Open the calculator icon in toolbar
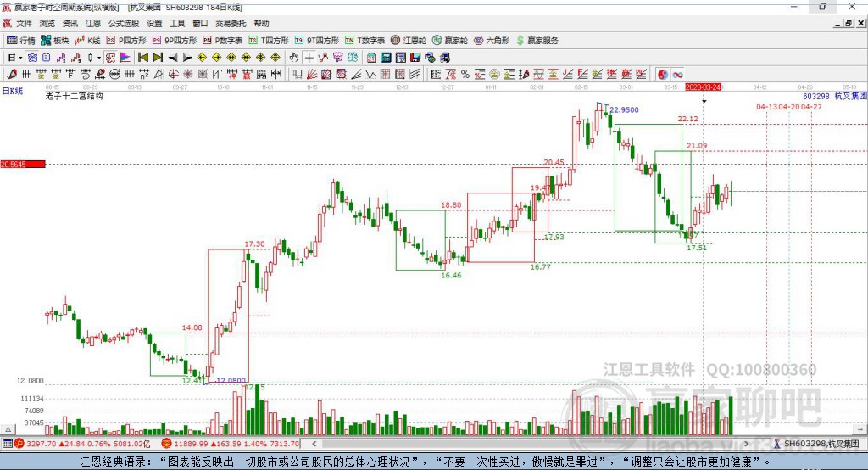The width and height of the screenshot is (868, 470). point(386,58)
